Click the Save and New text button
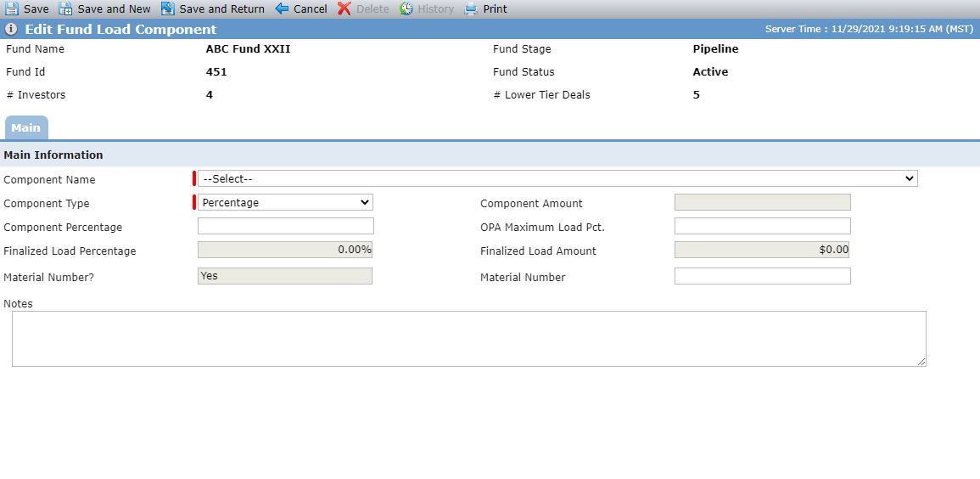Screen dimensions: 980x479 click(x=114, y=9)
